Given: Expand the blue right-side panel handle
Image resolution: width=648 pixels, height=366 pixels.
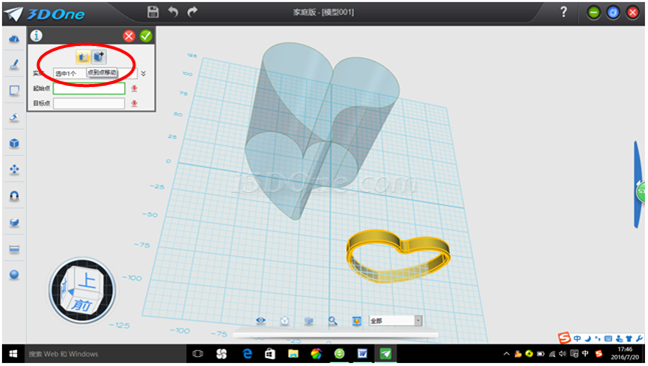Looking at the screenshot, I should (639, 185).
